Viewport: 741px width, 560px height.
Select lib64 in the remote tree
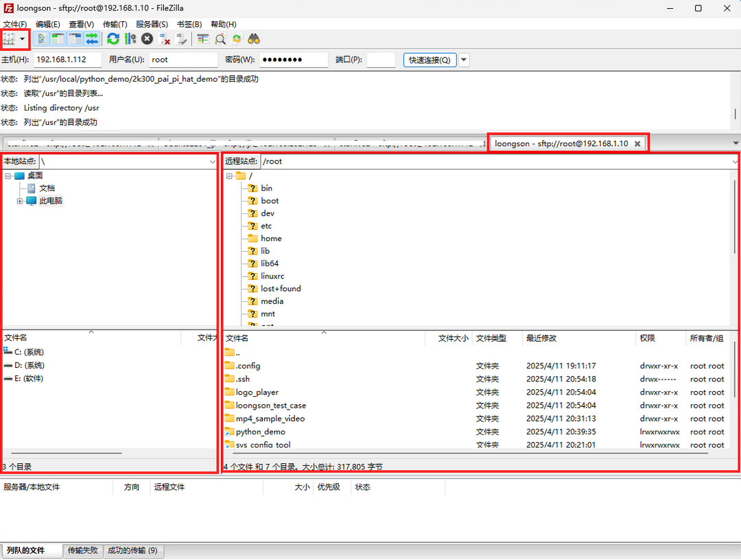coord(270,264)
